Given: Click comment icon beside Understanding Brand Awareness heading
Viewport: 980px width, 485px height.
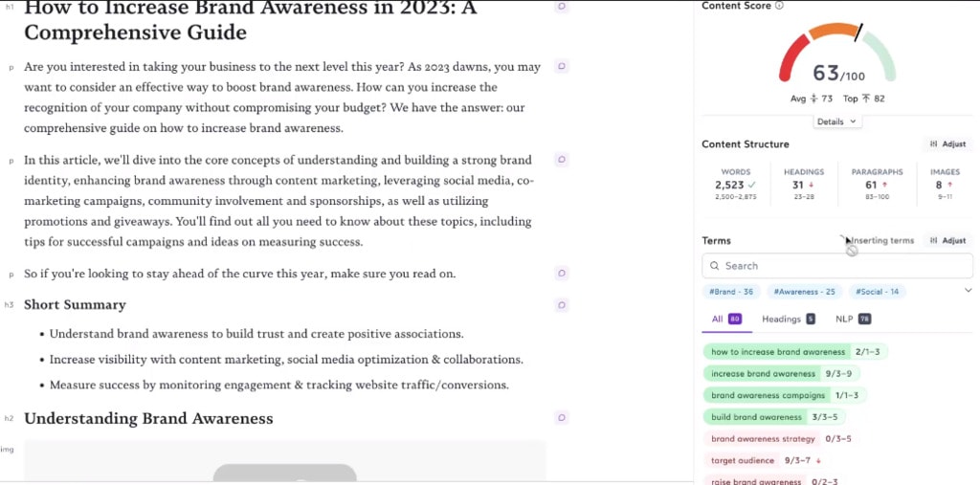Looking at the screenshot, I should (561, 417).
